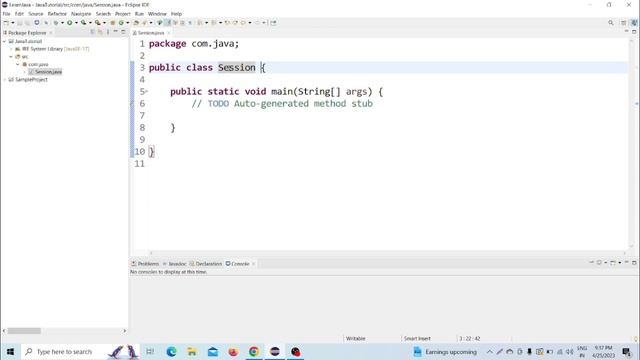Viewport: 640px width, 360px height.
Task: Open the Source menu
Action: [36, 14]
